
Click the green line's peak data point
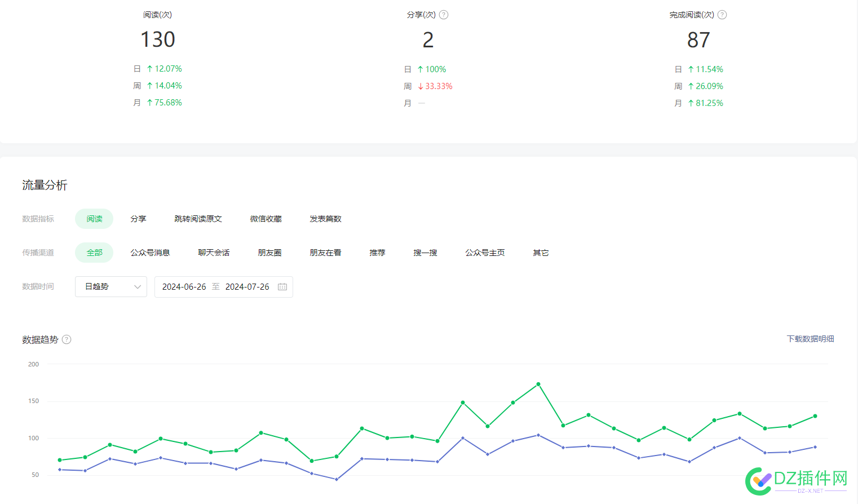(538, 384)
